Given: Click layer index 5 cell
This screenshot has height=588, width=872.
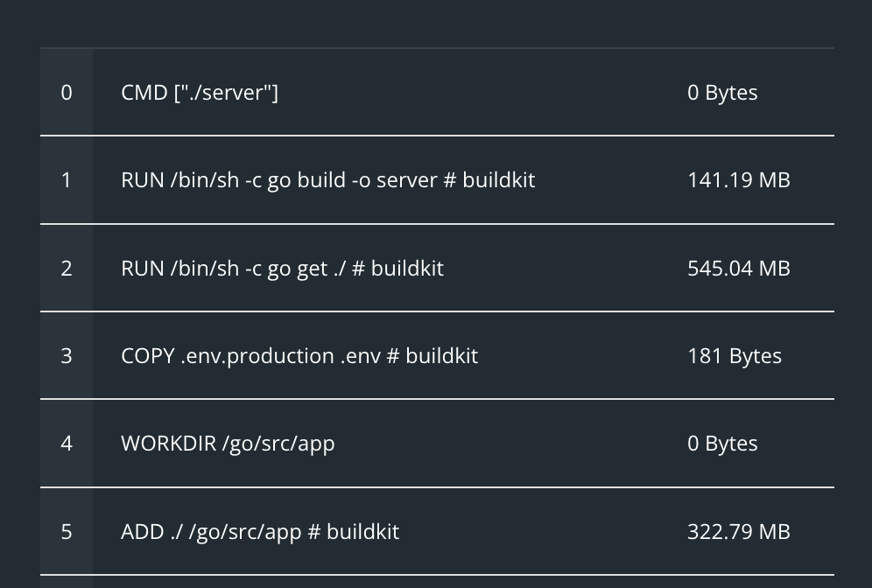Looking at the screenshot, I should [x=67, y=531].
